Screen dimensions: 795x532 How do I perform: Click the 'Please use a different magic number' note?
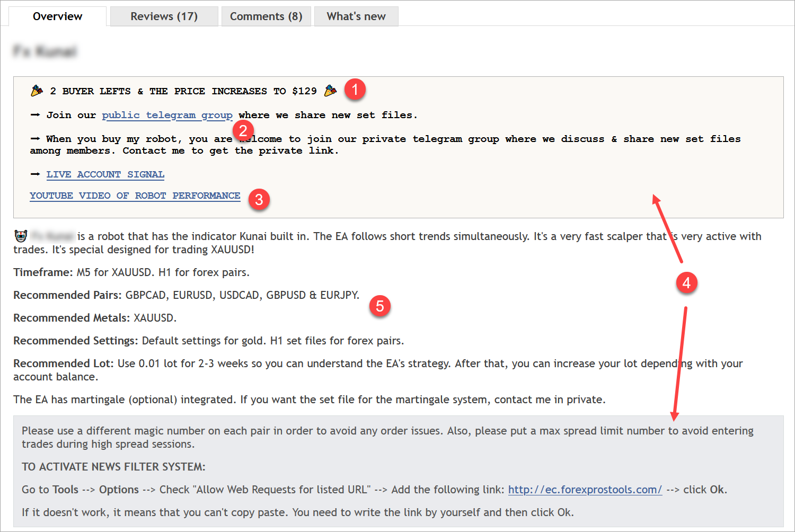387,437
